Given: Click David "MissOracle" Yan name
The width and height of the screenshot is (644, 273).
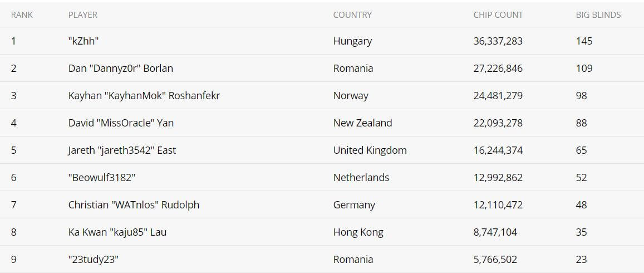Looking at the screenshot, I should (121, 123).
